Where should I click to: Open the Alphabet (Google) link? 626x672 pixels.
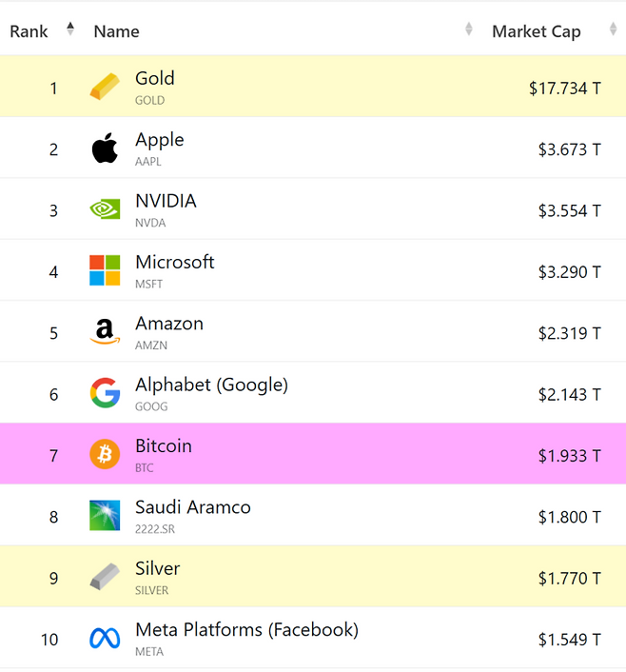(211, 385)
